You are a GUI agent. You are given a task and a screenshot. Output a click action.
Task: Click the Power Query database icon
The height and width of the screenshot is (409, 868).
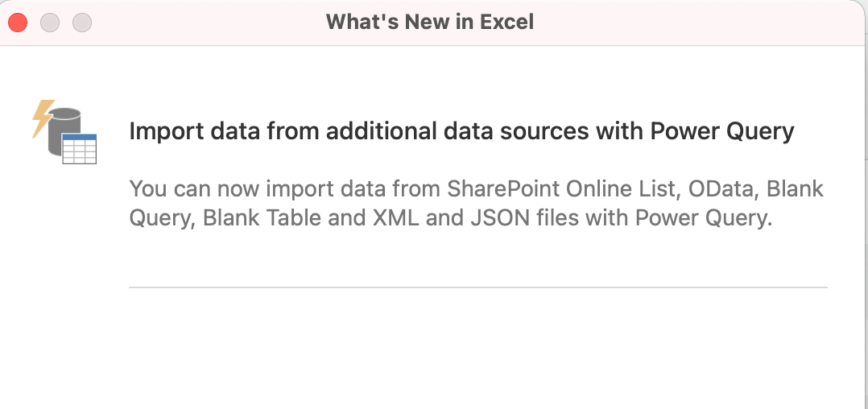click(x=64, y=132)
